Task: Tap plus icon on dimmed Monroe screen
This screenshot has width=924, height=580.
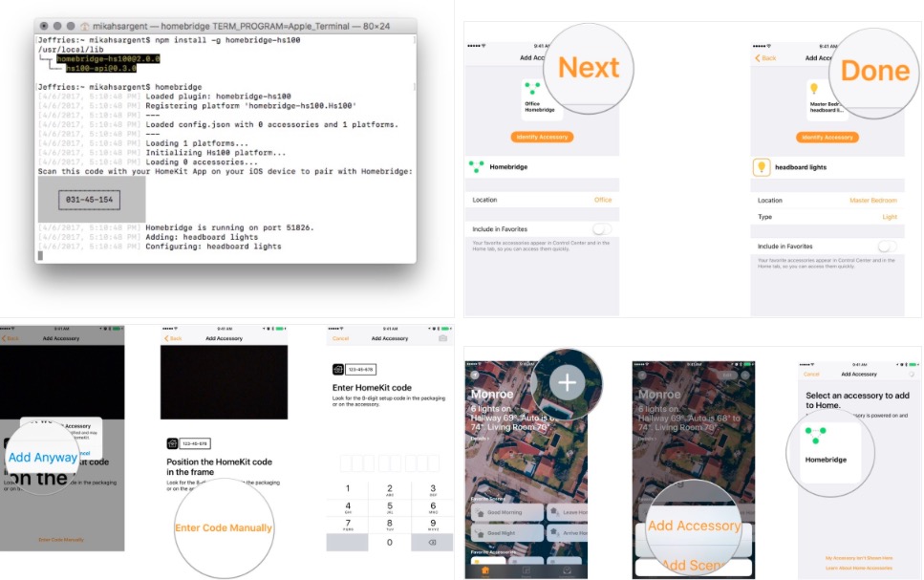Action: [745, 375]
